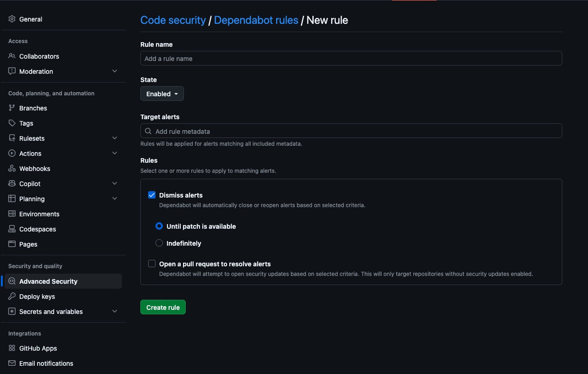Image resolution: width=588 pixels, height=374 pixels.
Task: Click the "Code, planning, and automation" heading
Action: (x=51, y=93)
